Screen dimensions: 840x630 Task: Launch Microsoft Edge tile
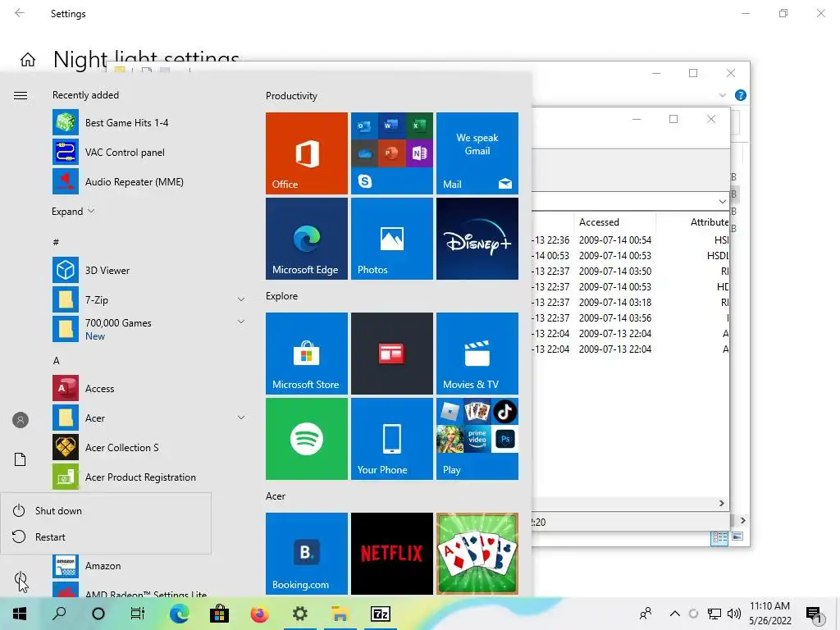tap(307, 239)
